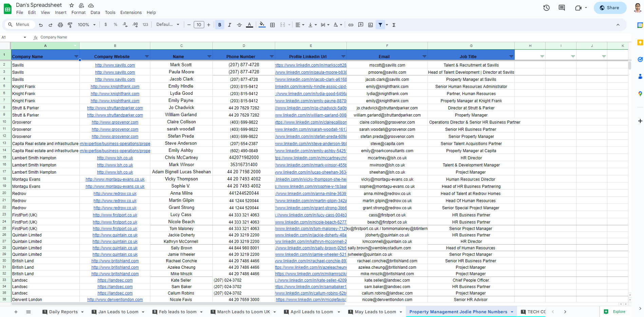Open the Extensions menu
This screenshot has width=644, height=317.
pos(131,13)
